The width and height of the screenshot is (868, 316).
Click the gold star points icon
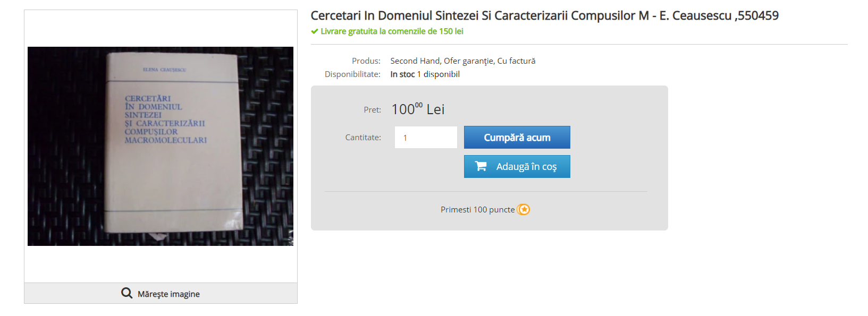click(524, 210)
